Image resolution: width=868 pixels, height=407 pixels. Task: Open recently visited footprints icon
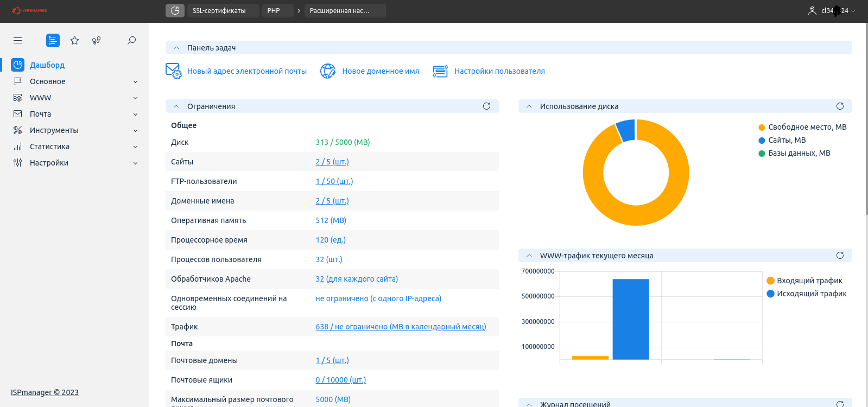[x=97, y=41]
